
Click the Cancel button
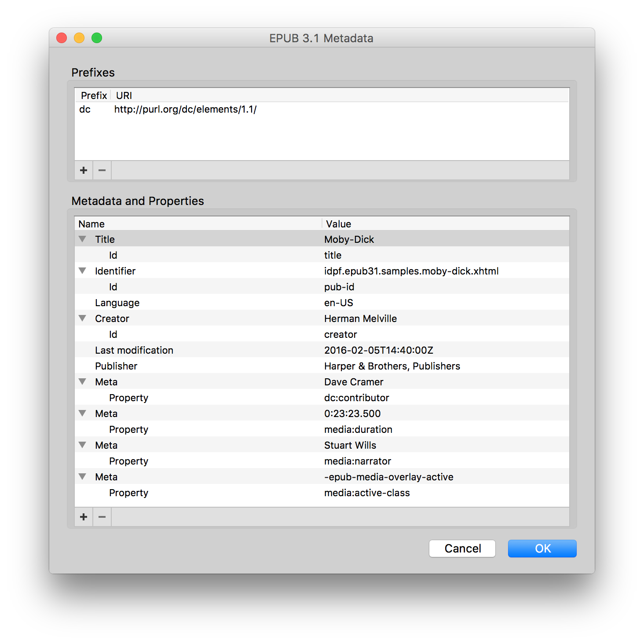point(462,549)
